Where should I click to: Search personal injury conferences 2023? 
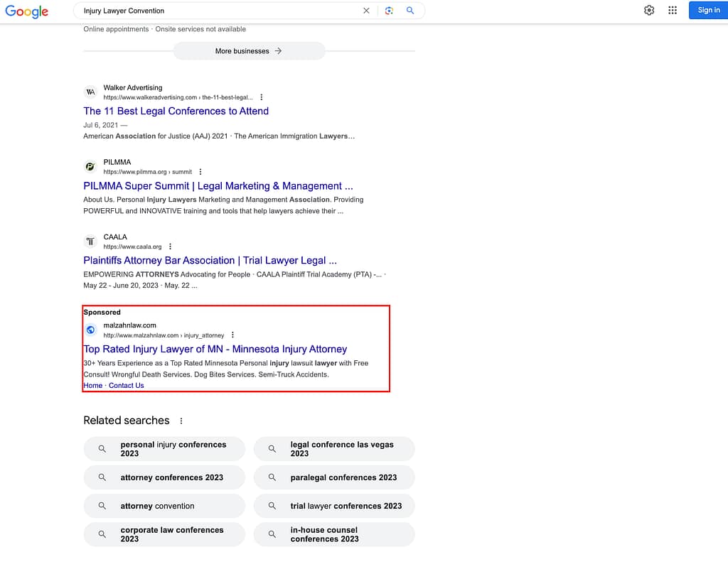pyautogui.click(x=164, y=449)
